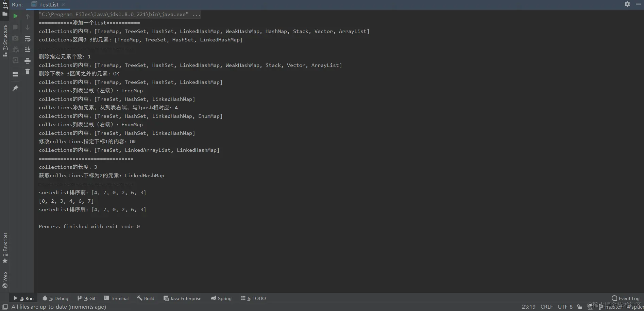644x311 pixels.
Task: Open the Web side panel
Action: point(5,280)
